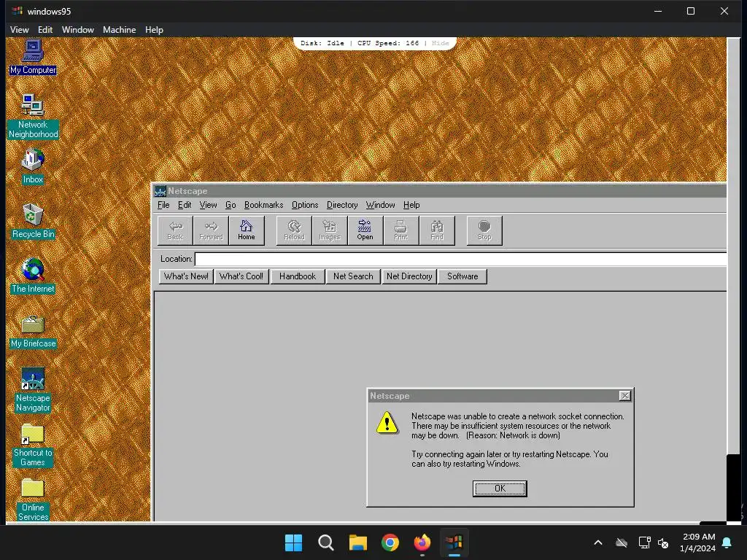
Task: Open the Windows Start button on taskbar
Action: [293, 542]
